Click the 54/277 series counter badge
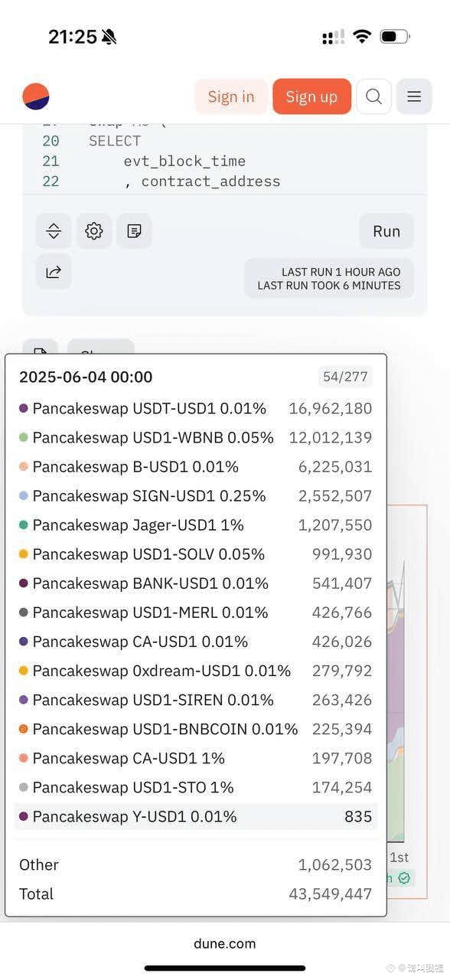Viewport: 450px width, 980px height. point(345,377)
